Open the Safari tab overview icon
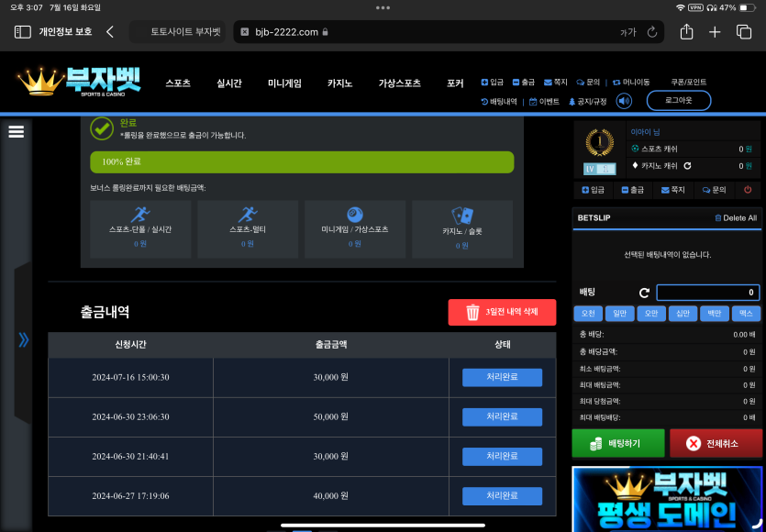This screenshot has width=766, height=532. pyautogui.click(x=744, y=32)
